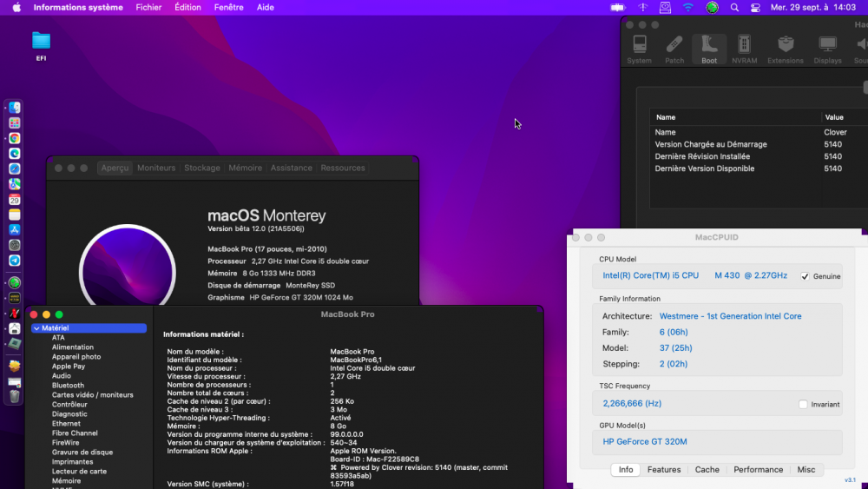Switch to the Misc tab in MacCPUID
868x489 pixels.
click(806, 470)
